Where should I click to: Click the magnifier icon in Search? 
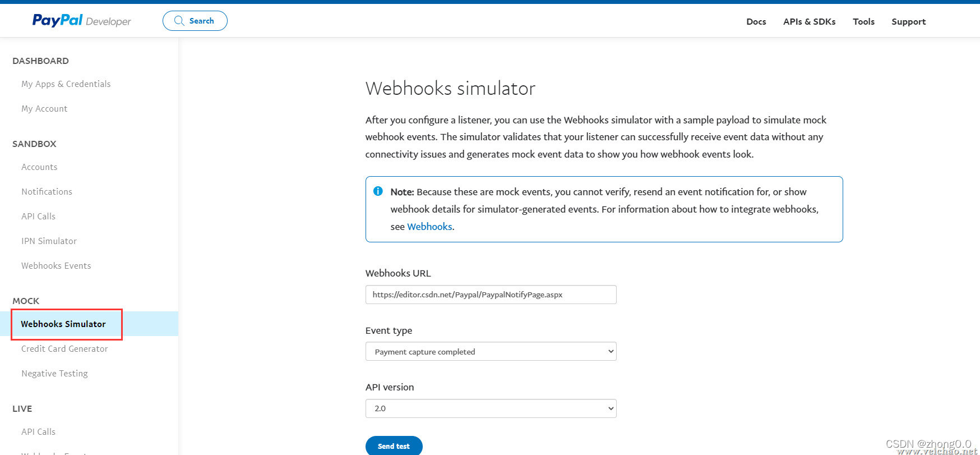pyautogui.click(x=179, y=21)
